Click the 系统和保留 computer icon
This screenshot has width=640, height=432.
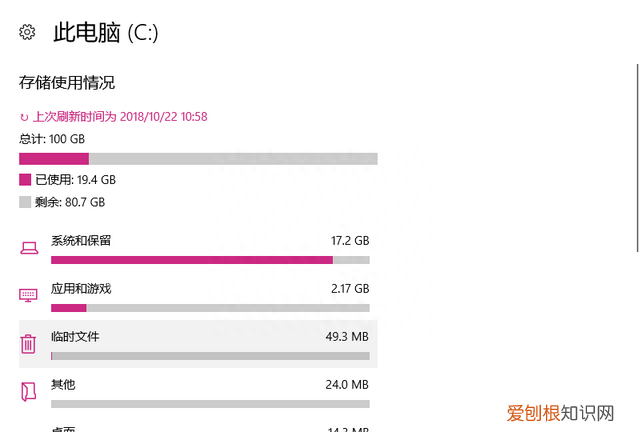click(x=28, y=247)
